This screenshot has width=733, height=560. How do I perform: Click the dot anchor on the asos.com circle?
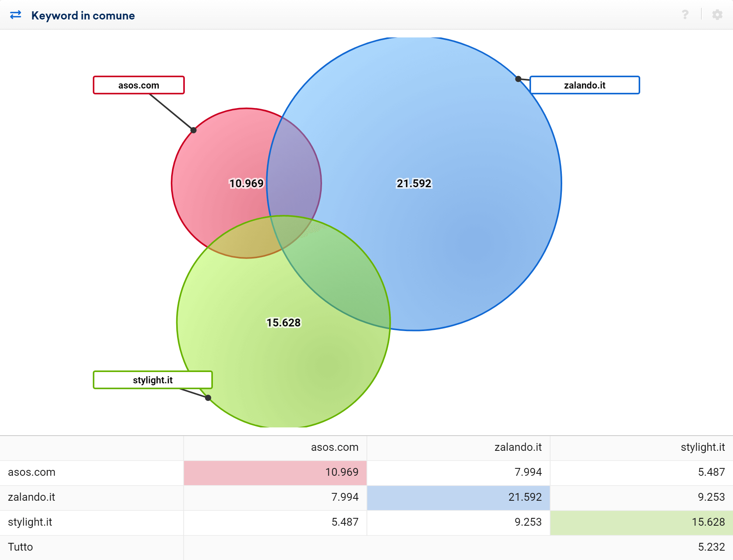193,130
